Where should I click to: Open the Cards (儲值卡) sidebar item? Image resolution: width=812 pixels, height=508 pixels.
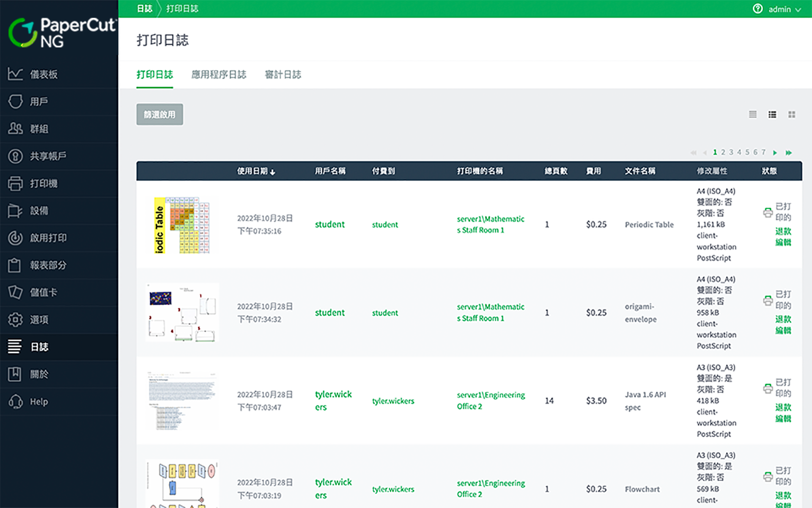pyautogui.click(x=43, y=292)
